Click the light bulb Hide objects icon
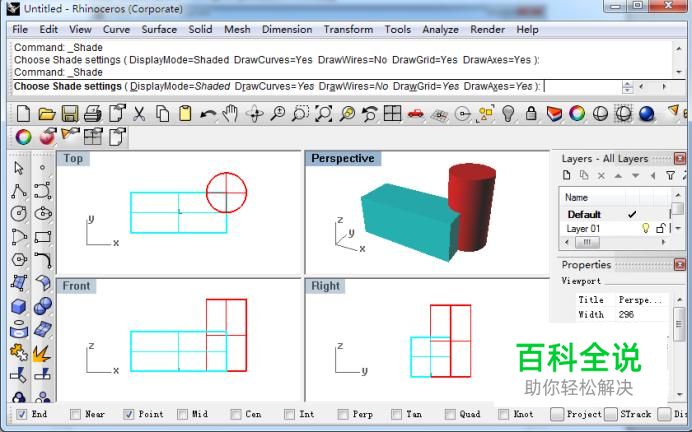Image resolution: width=692 pixels, height=432 pixels. coord(508,113)
